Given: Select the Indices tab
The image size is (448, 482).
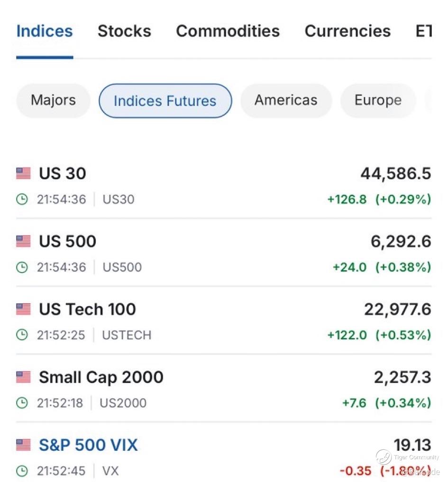Looking at the screenshot, I should [45, 31].
